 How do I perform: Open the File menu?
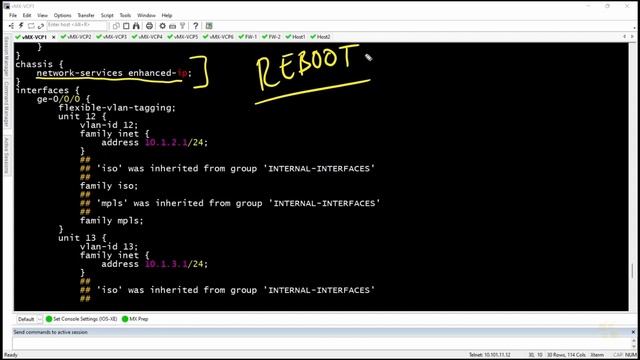pyautogui.click(x=13, y=16)
